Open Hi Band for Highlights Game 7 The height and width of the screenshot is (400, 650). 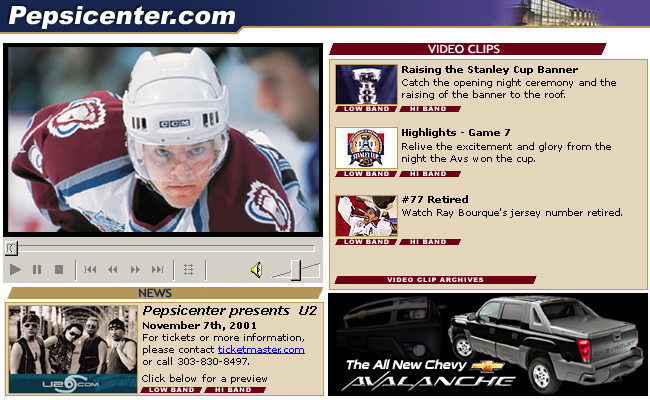[x=430, y=174]
